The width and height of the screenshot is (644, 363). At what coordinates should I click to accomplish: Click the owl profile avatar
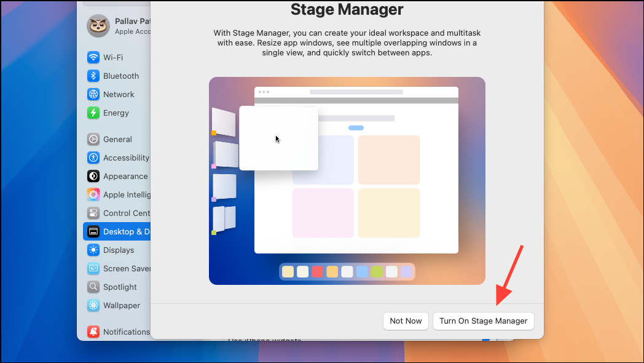(98, 26)
